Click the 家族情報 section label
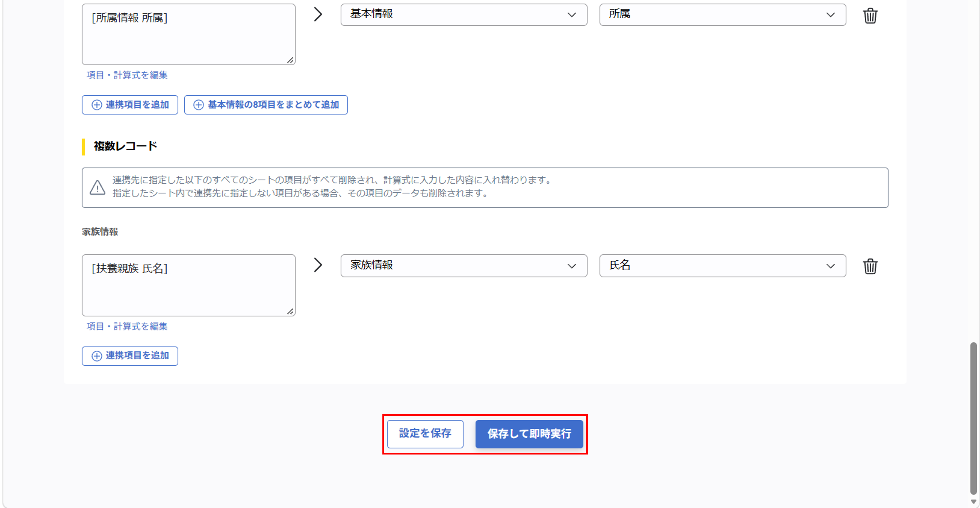Viewport: 980px width, 508px height. pos(100,232)
